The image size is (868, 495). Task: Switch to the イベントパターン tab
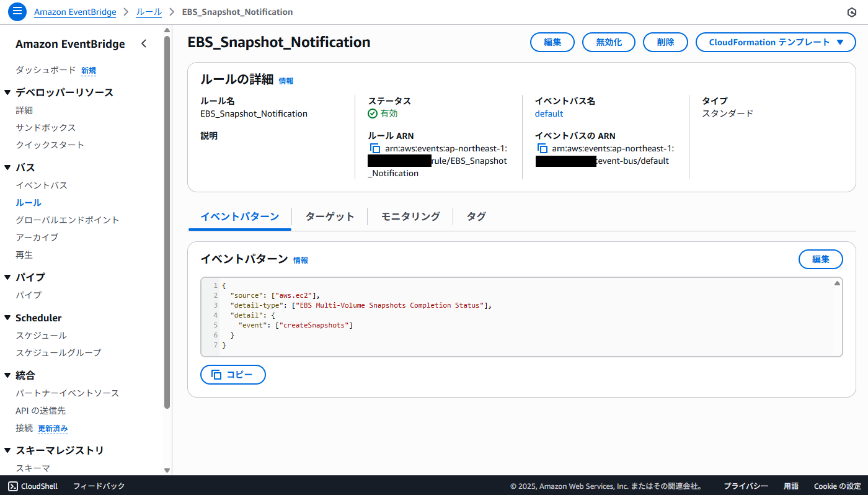click(239, 216)
